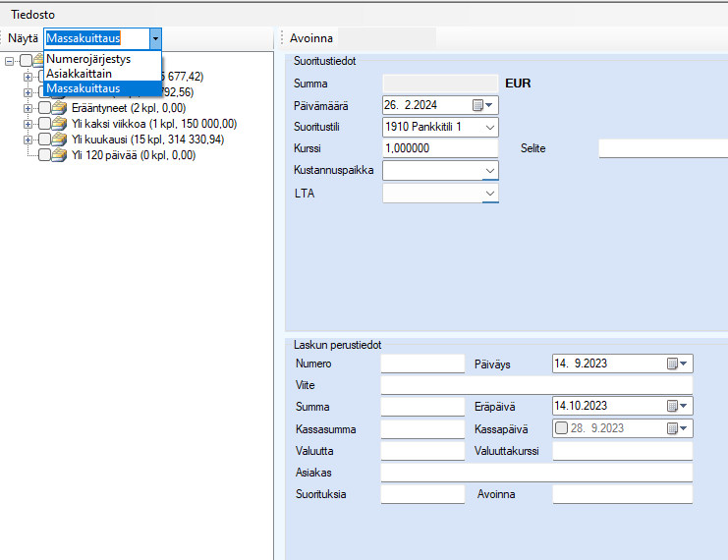Open the LTA dropdown

coord(490,194)
